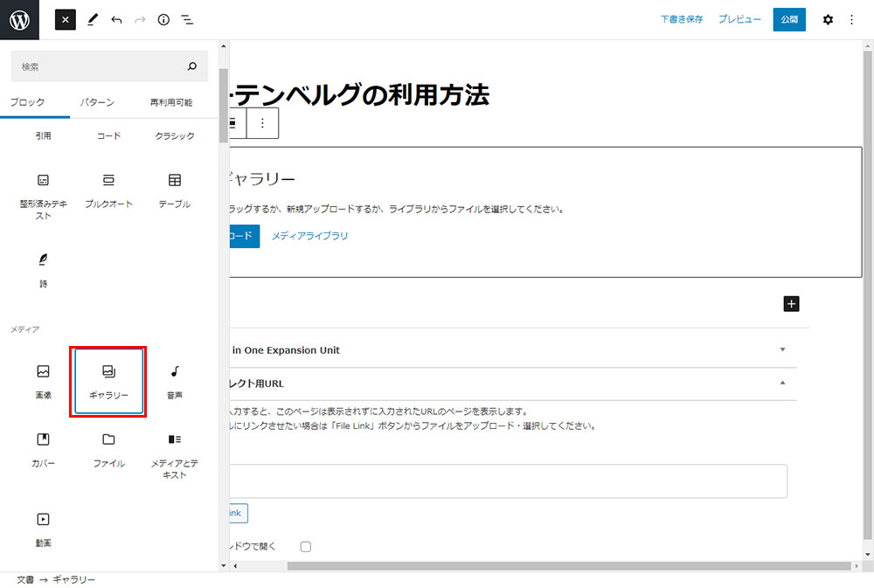
Task: Open the three-dot options menu at top right
Action: coord(852,19)
